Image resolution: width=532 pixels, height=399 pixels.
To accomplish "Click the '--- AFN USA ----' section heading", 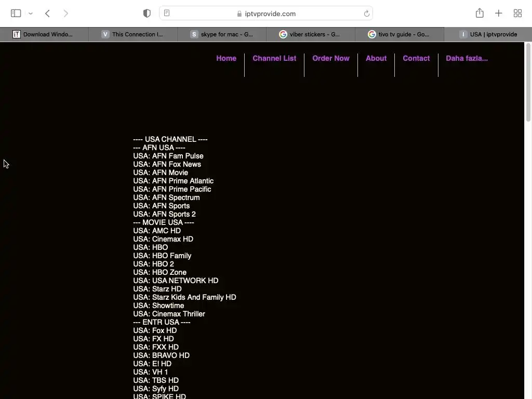I will [159, 148].
